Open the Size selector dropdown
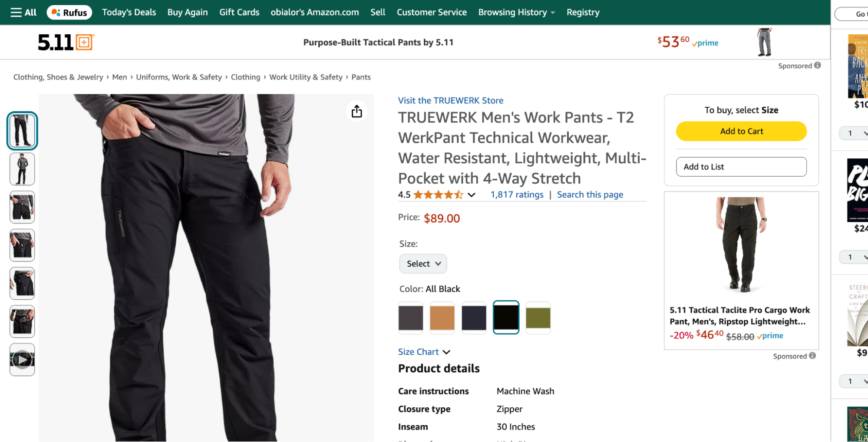The height and width of the screenshot is (442, 868). click(x=422, y=264)
